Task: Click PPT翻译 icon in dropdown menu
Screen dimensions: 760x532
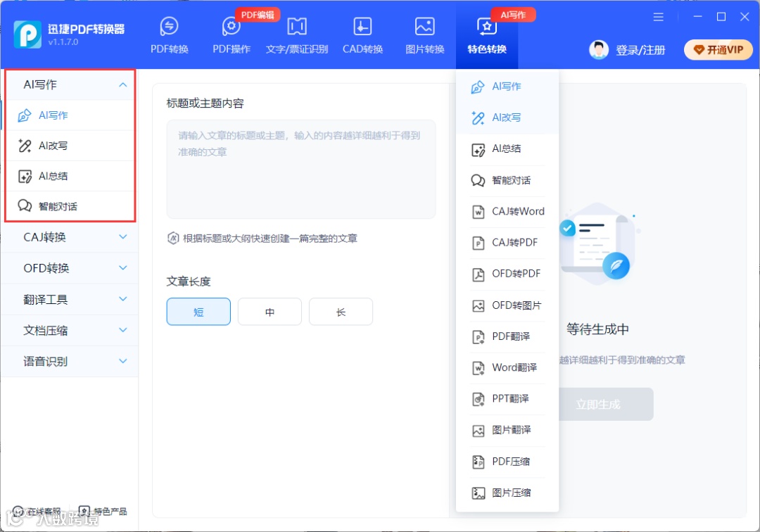Action: (x=478, y=399)
